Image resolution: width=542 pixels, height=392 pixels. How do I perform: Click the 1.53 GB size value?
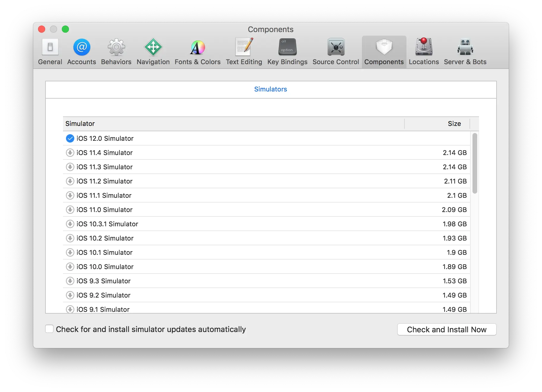pos(455,281)
